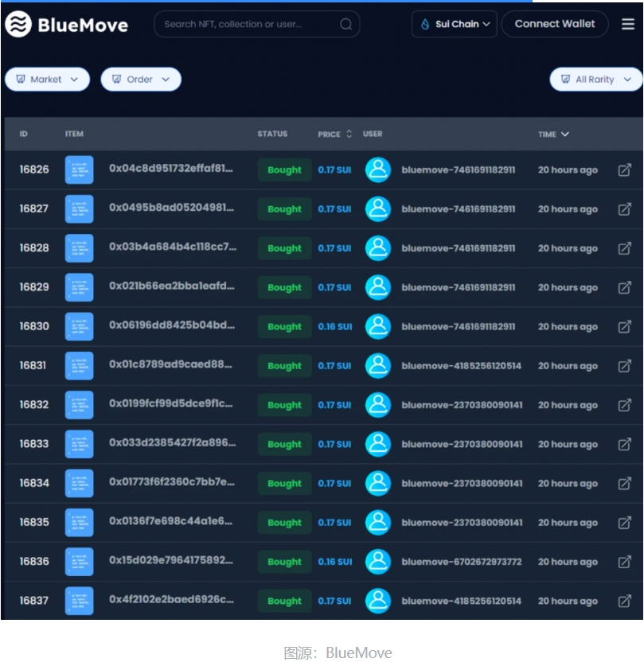Viewport: 644px width, 662px height.
Task: Open external link for row 16832
Action: pyautogui.click(x=625, y=405)
